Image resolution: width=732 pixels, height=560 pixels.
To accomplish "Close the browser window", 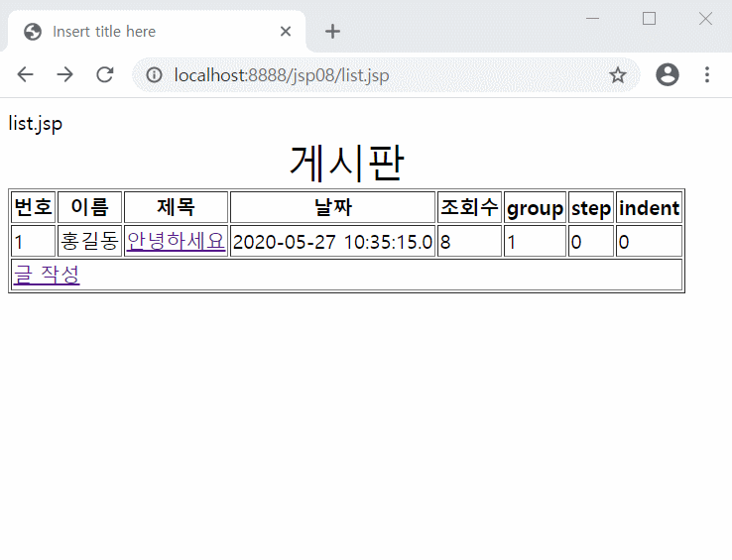I will point(705,19).
